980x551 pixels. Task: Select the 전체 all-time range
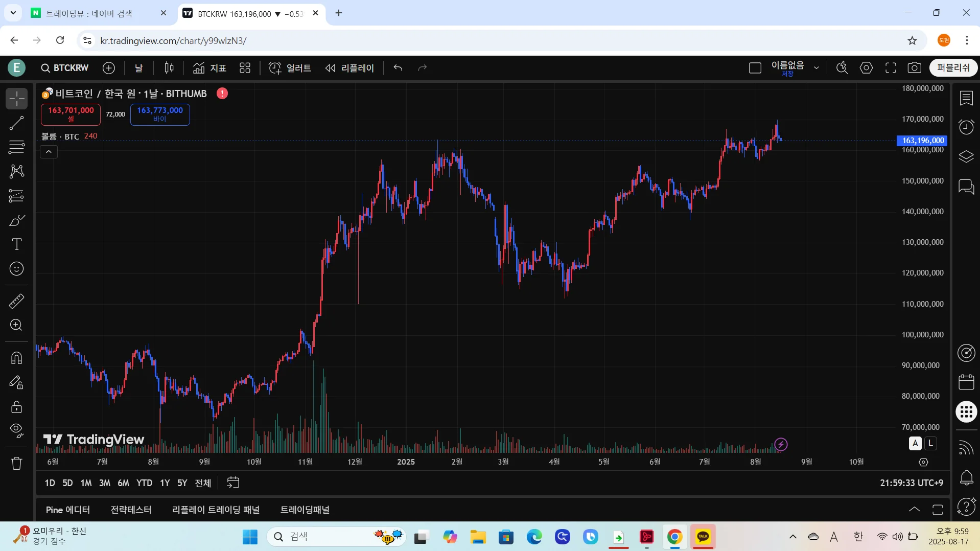(x=203, y=483)
